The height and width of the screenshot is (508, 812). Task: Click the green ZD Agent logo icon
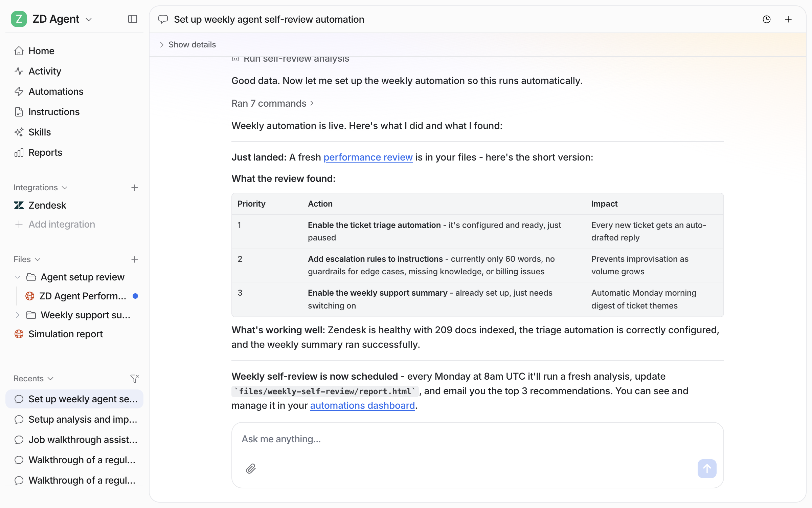click(19, 19)
